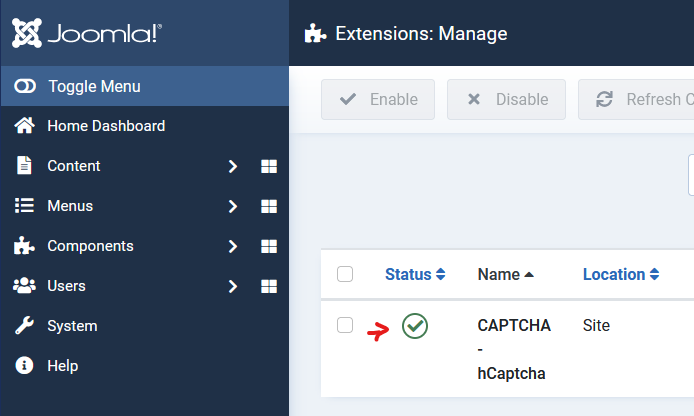Tick the CAPTCHA - hCaptcha row checkbox

pos(345,325)
